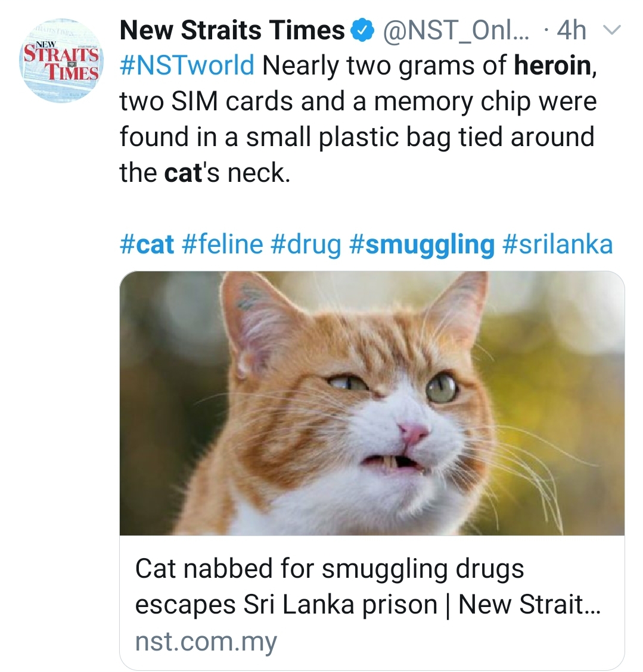Viewport: 643px width, 672px height.
Task: Open the #smuggling hashtag
Action: [421, 246]
